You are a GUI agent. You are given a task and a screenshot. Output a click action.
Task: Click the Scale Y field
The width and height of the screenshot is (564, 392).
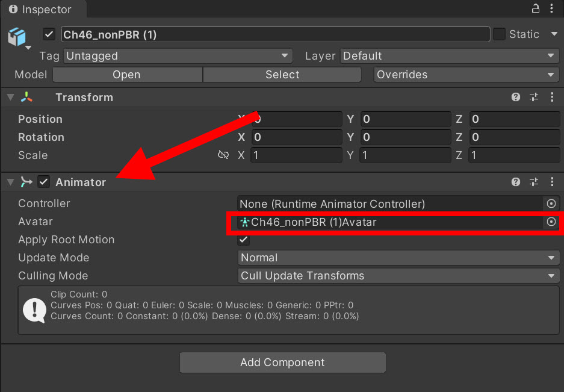[405, 155]
